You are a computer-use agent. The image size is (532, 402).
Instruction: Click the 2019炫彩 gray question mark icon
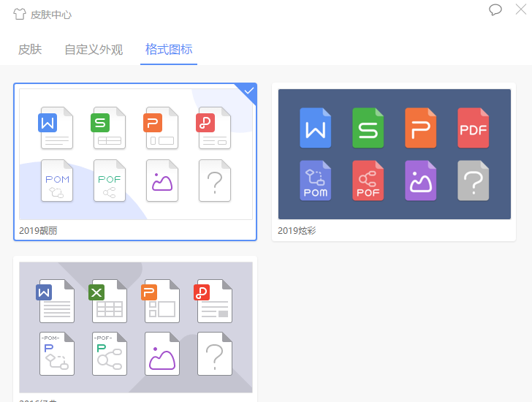point(473,181)
